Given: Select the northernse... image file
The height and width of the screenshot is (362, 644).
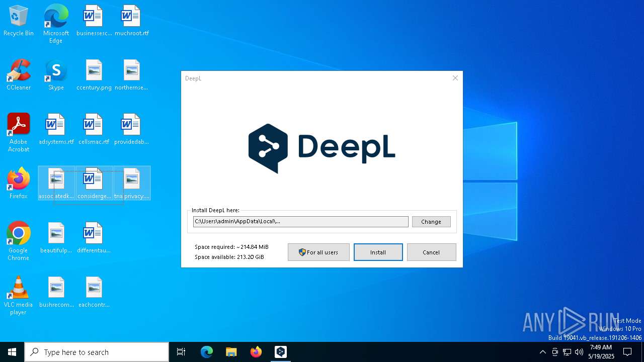Looking at the screenshot, I should click(131, 75).
